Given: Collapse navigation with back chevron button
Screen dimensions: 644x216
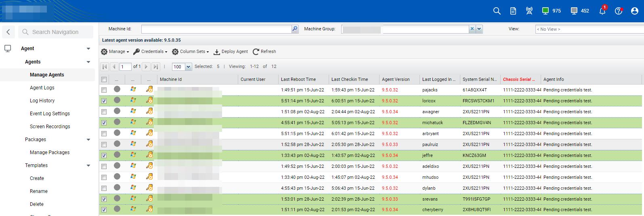Looking at the screenshot, I should (x=8, y=32).
